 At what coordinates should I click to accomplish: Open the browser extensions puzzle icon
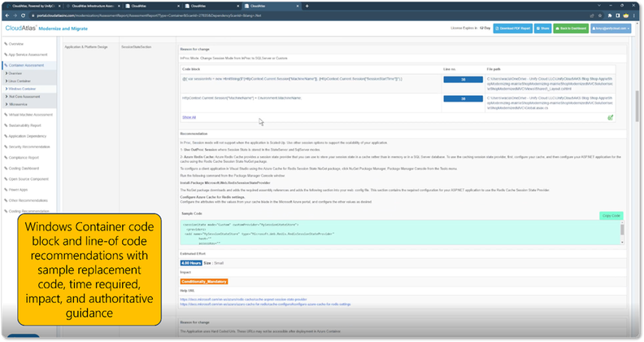point(610,15)
